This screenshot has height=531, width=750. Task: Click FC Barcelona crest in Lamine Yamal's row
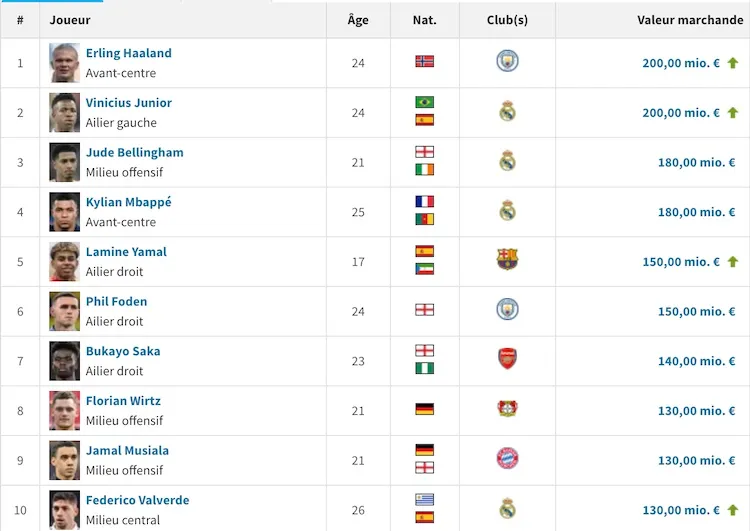tap(507, 260)
